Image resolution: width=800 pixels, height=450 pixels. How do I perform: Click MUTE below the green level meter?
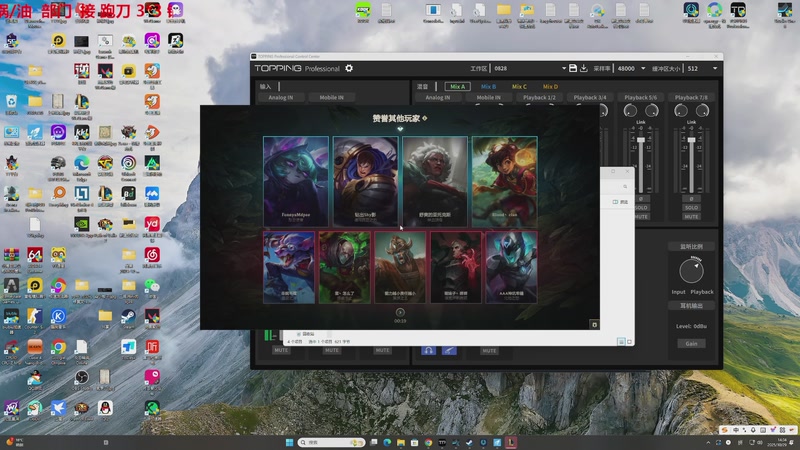(281, 351)
